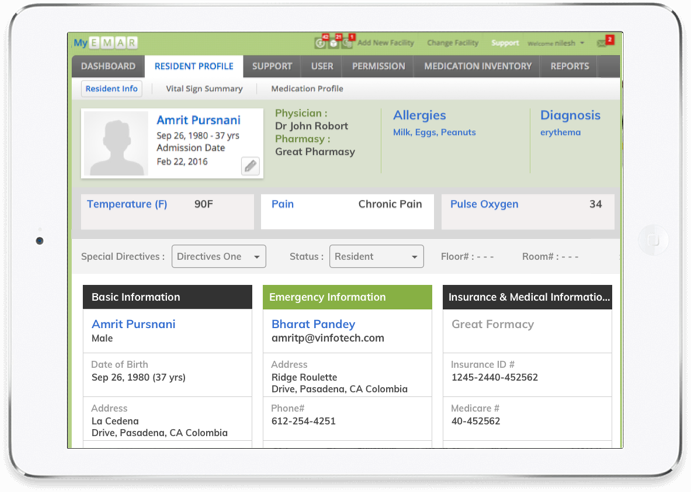
Task: Click the resident profile photo placeholder
Action: pos(116,143)
